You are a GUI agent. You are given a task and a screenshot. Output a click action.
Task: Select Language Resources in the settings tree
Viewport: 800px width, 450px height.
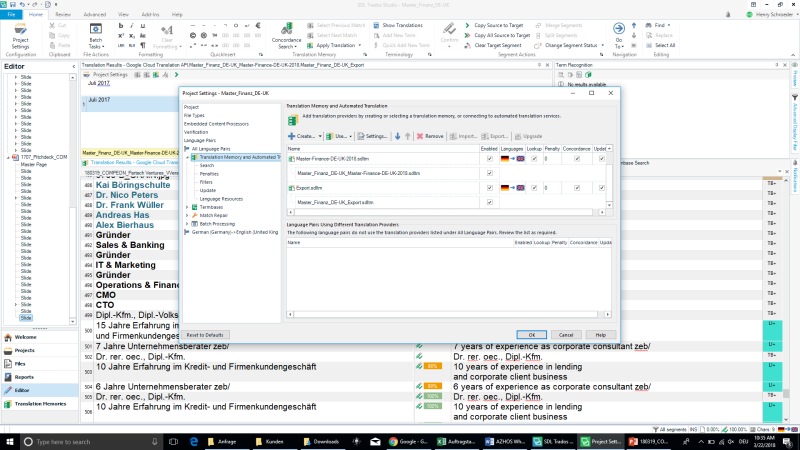221,199
